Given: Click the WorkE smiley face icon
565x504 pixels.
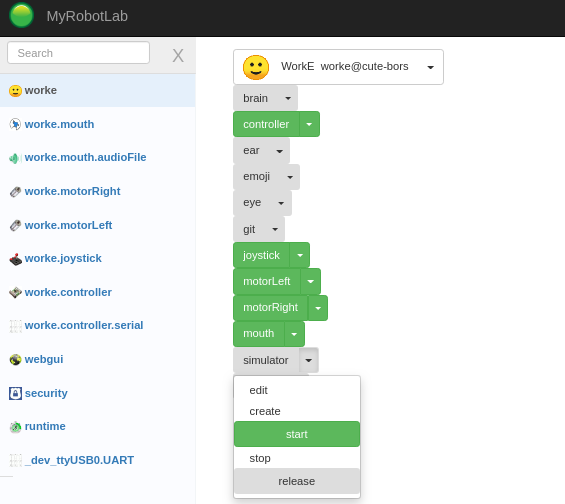Looking at the screenshot, I should 256,67.
